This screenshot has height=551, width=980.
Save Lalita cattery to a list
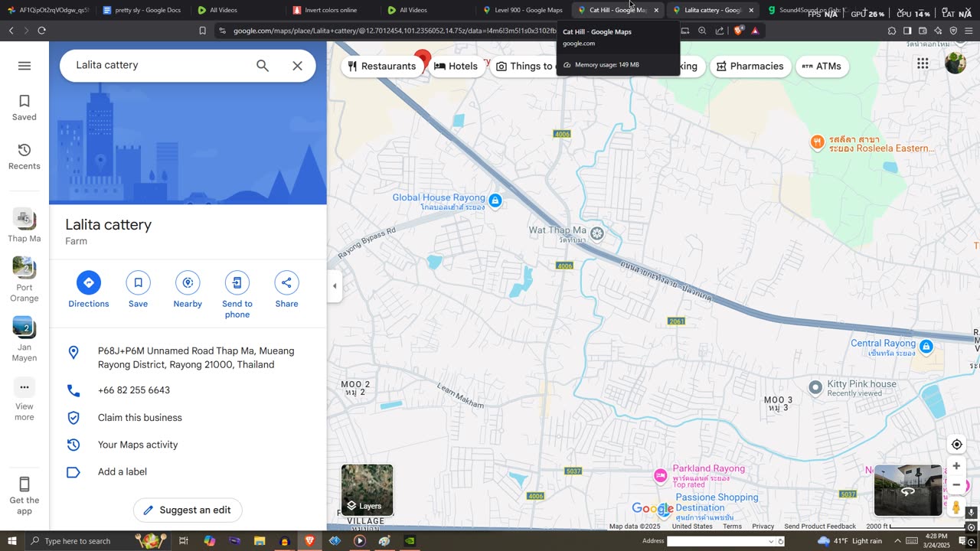point(138,289)
